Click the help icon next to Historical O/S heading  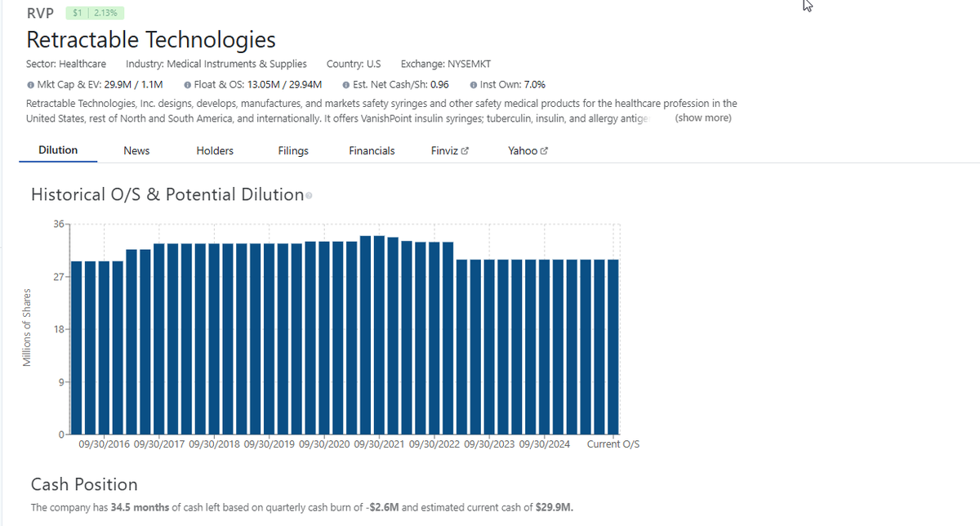pyautogui.click(x=310, y=195)
